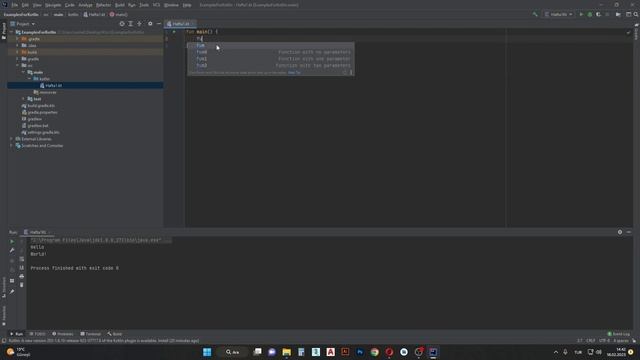The width and height of the screenshot is (640, 360).
Task: Run with coverage using the shield toolbar icon
Action: point(598,14)
